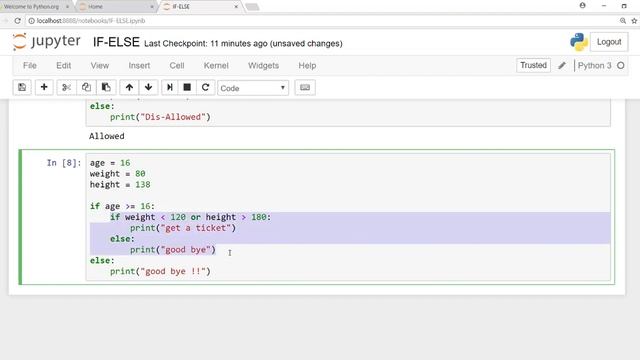Screen dimensions: 640x360
Task: Open browser zoom magnifier icon
Action: [x=623, y=20]
